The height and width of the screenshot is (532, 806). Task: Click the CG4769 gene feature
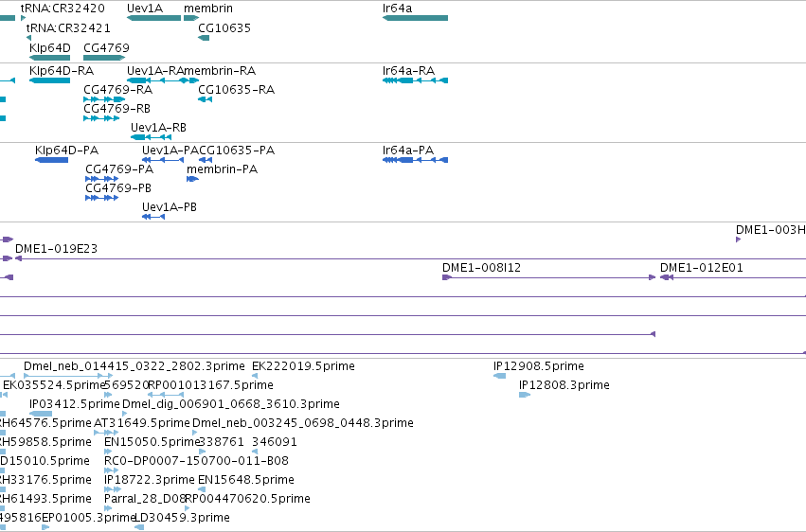104,58
